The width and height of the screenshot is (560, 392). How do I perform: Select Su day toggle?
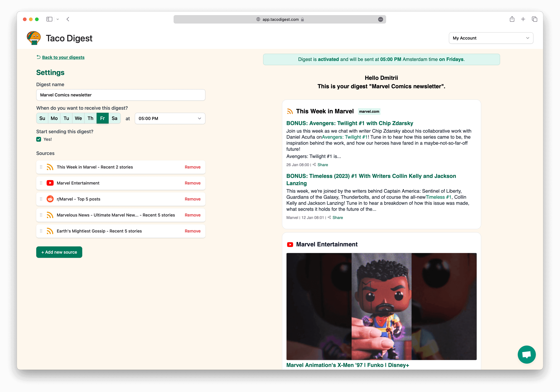click(x=42, y=118)
